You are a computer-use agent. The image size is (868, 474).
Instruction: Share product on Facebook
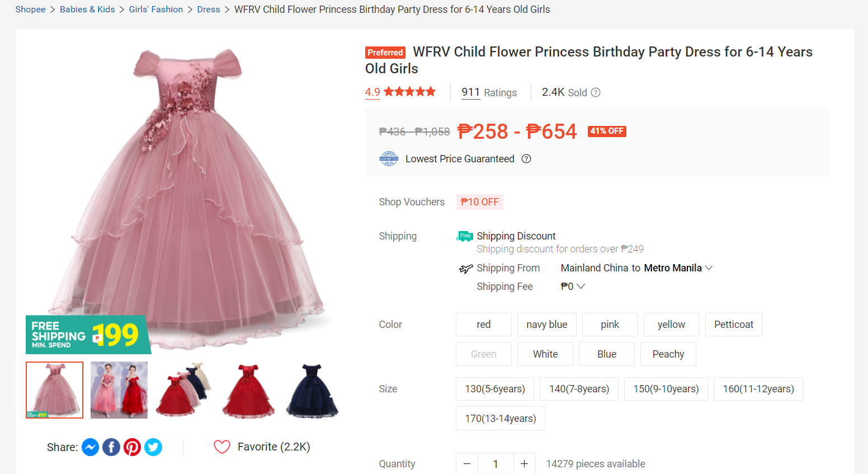coord(111,447)
